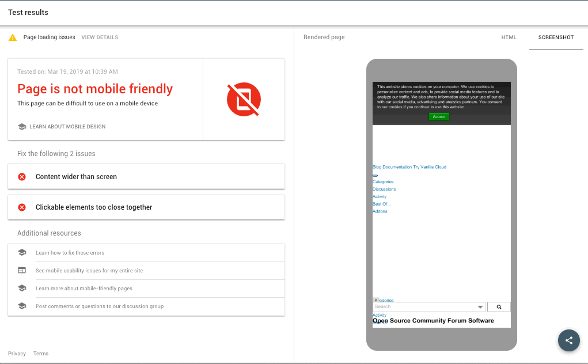Click the red error icon for Clickable elements too close
Viewport: 588px width, 364px height.
[22, 207]
